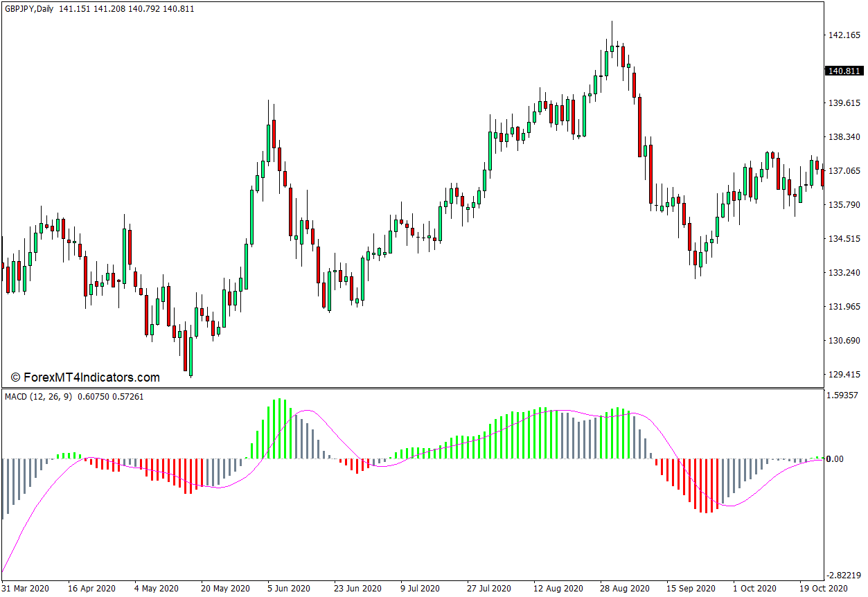Click the deepest red MACD histogram bar
Screen dimensions: 868x597
(x=706, y=485)
